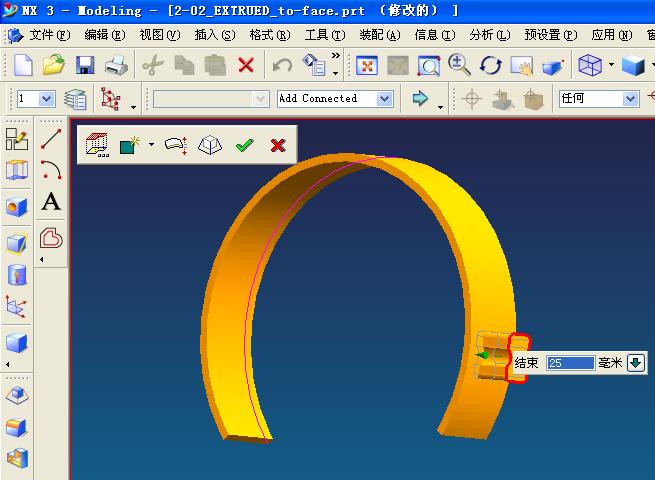Screen dimensions: 655x480
Task: Open the 预设置(P) menu
Action: click(x=551, y=35)
